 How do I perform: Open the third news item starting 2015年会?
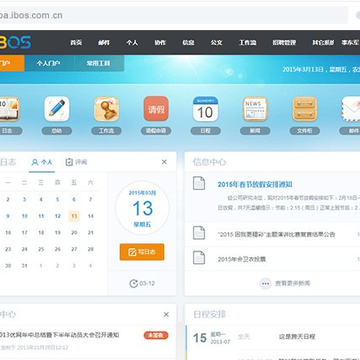click(242, 259)
